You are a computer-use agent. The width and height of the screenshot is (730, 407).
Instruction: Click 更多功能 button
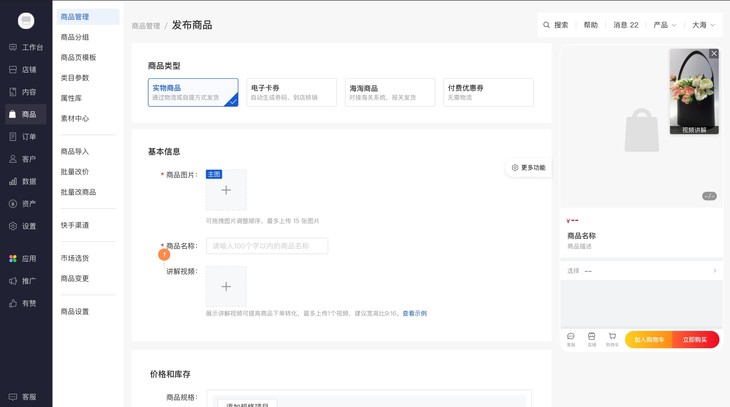528,168
